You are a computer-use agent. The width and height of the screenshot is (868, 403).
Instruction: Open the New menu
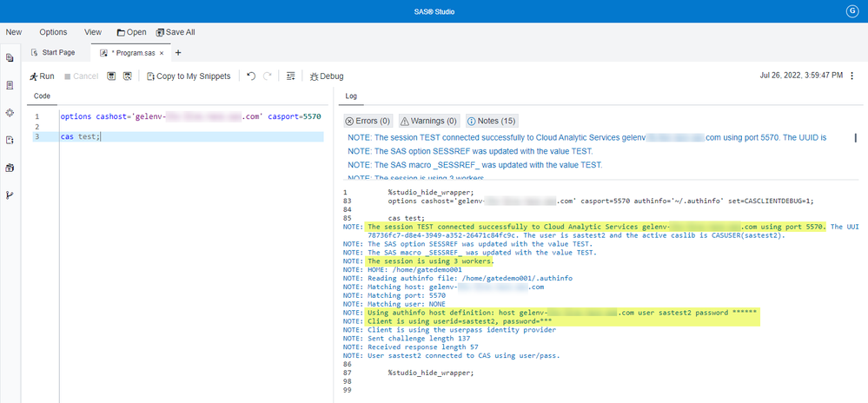coord(14,32)
